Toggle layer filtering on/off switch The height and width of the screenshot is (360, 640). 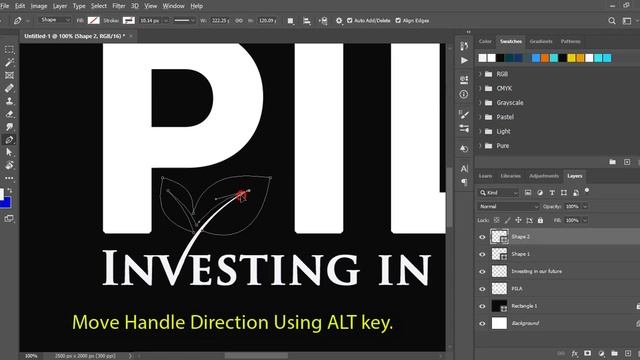pos(587,190)
